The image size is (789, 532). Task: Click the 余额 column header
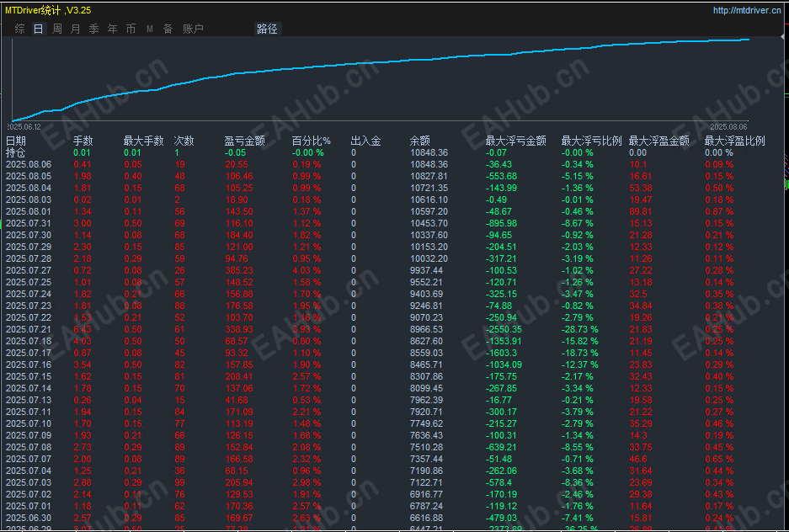point(420,141)
